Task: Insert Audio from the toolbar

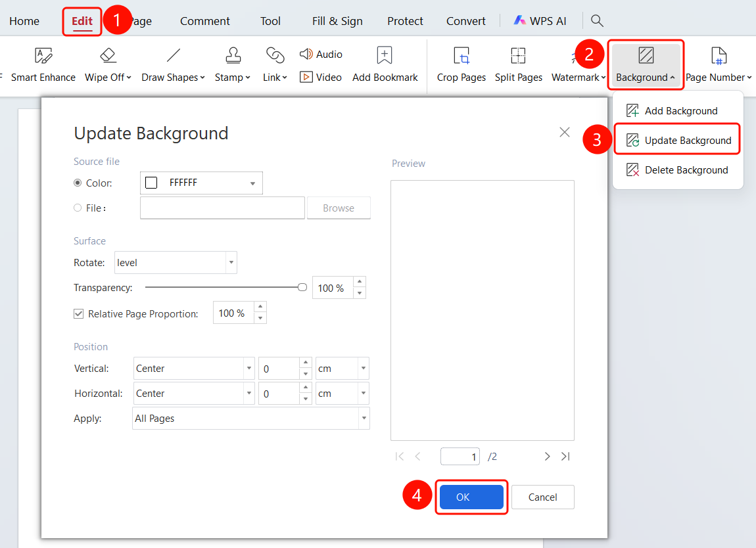Action: [x=321, y=54]
